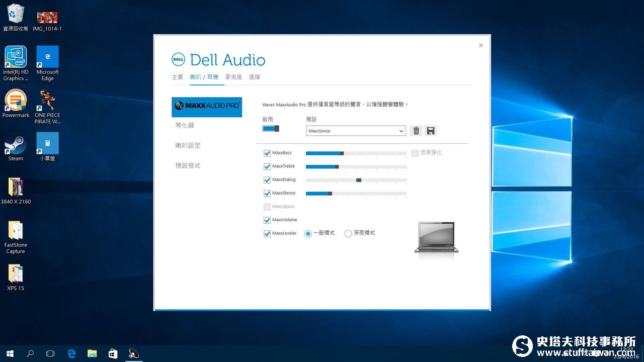Open the 3840 X 2160 folder

[16, 191]
